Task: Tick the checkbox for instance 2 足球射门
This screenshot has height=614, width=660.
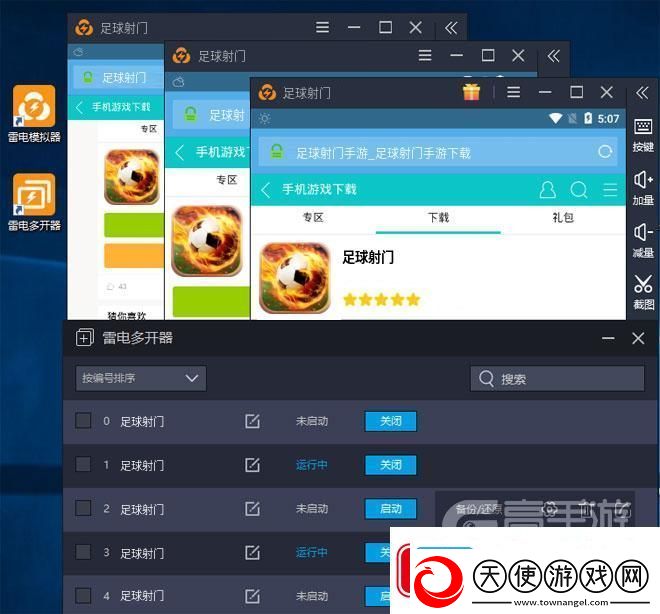Action: [83, 508]
